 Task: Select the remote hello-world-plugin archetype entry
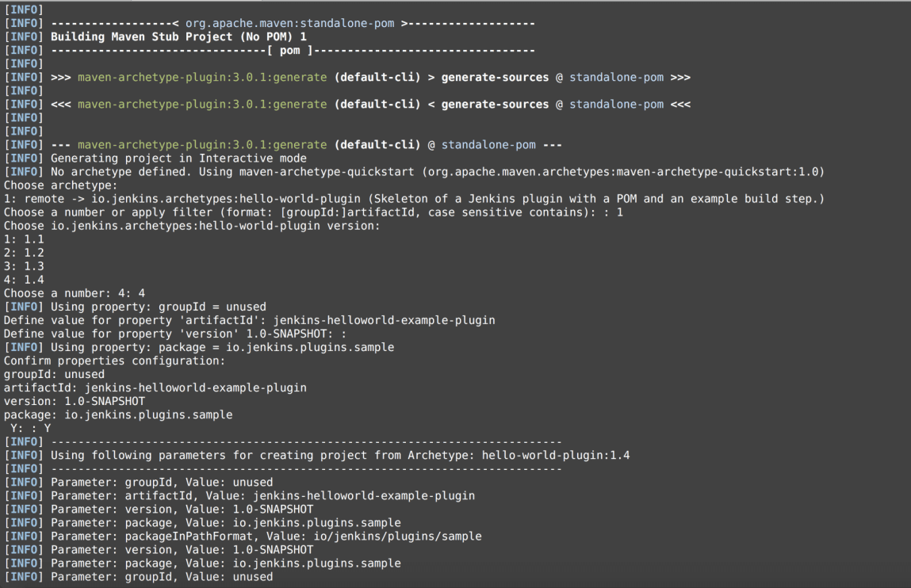click(413, 198)
